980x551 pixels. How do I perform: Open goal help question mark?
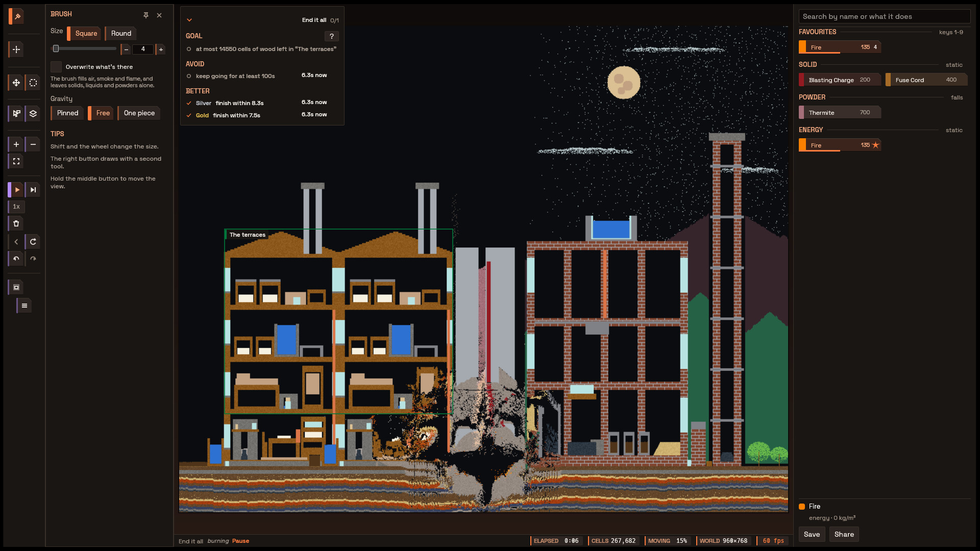pos(332,36)
